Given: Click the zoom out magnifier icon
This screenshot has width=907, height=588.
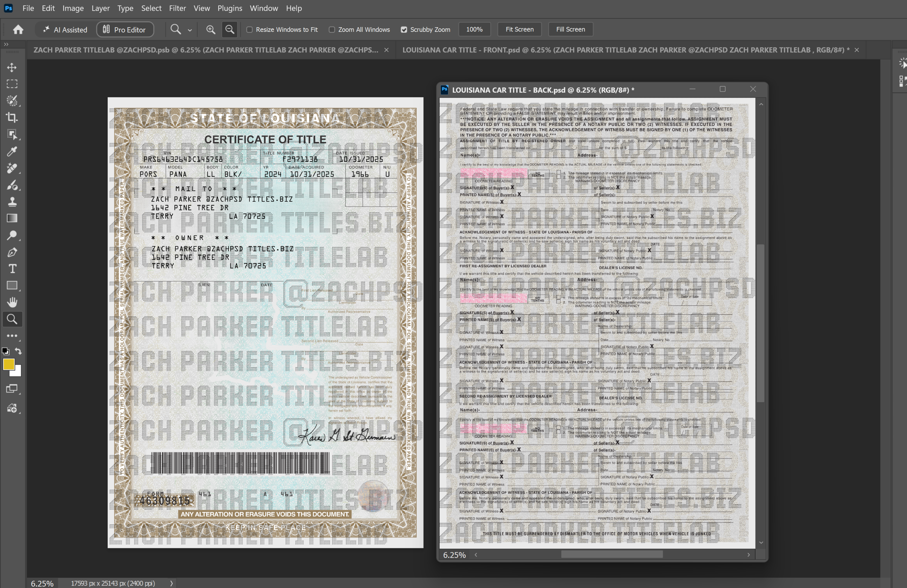Looking at the screenshot, I should [x=230, y=29].
